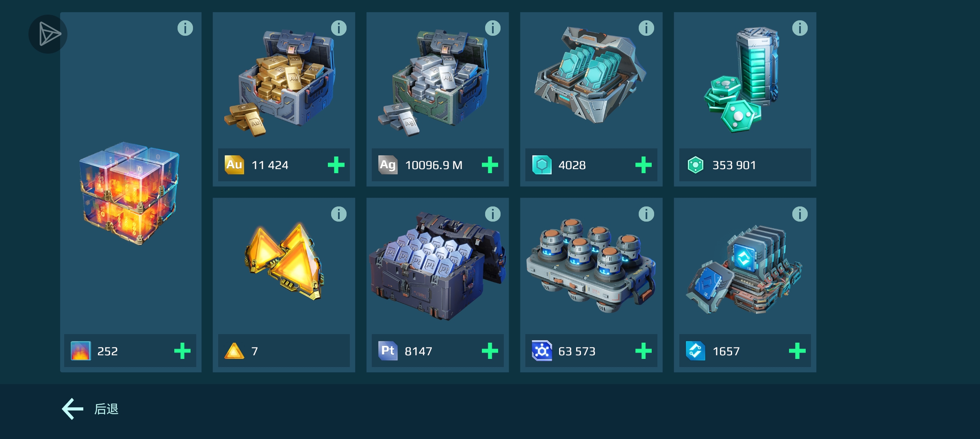Add silver using the Ag plus button
The image size is (980, 439).
click(x=490, y=165)
